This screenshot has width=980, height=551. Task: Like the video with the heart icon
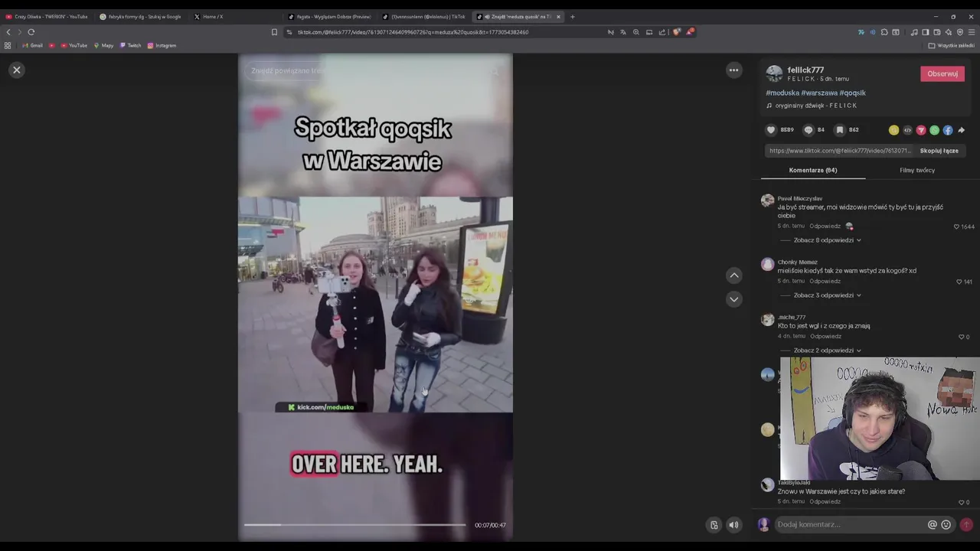coord(771,130)
